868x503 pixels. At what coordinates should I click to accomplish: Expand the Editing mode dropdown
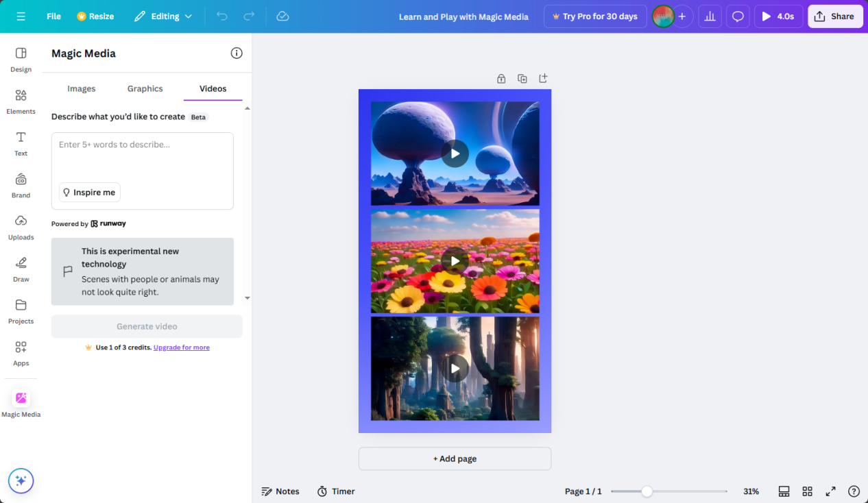pos(164,16)
